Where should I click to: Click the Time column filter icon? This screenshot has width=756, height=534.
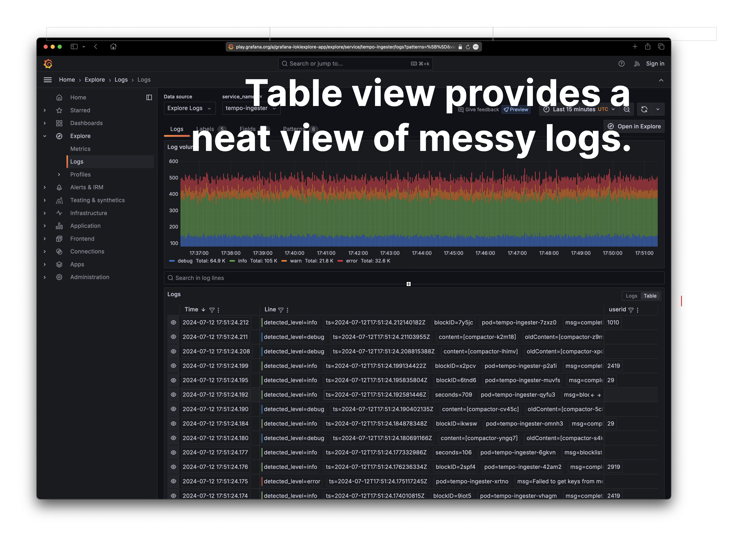212,310
